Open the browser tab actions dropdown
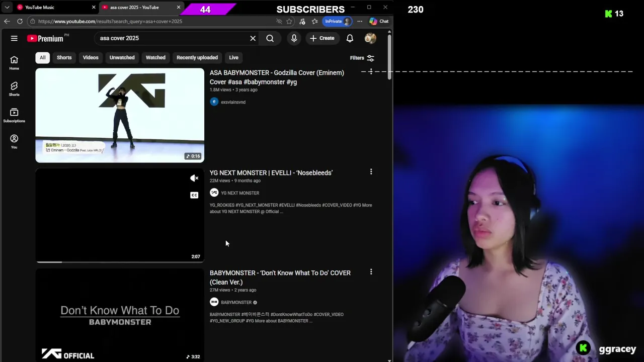The width and height of the screenshot is (644, 362). tap(7, 8)
